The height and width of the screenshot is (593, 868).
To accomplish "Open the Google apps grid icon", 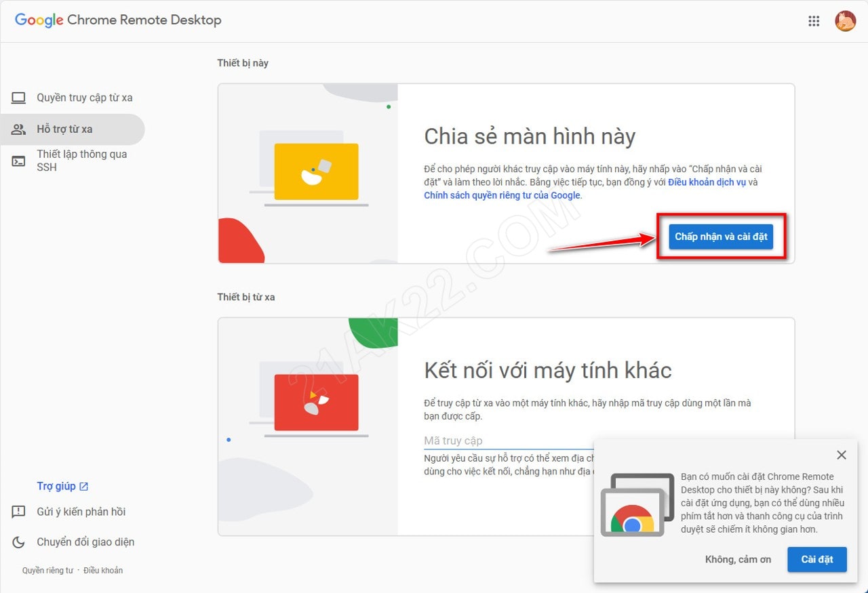I will [x=814, y=21].
